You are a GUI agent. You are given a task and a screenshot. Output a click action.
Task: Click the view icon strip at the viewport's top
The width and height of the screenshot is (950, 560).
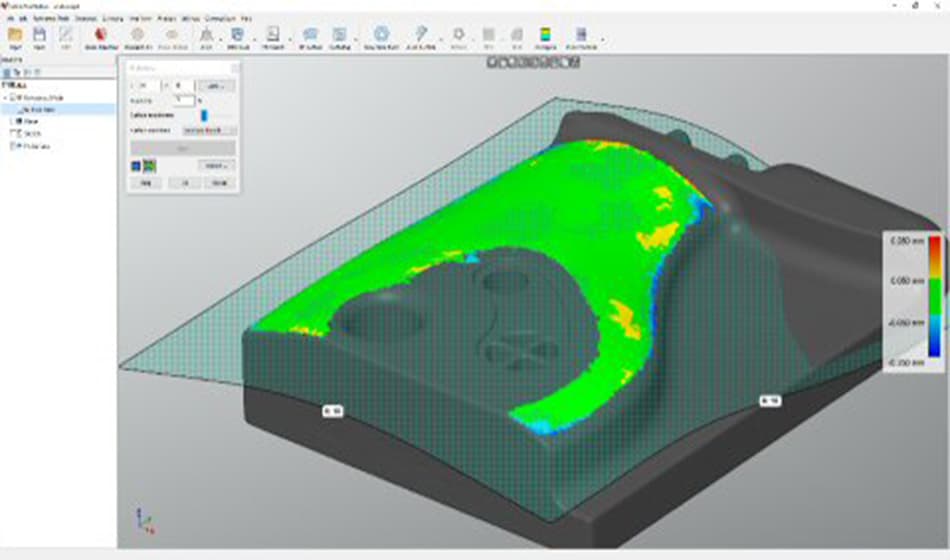[x=534, y=62]
